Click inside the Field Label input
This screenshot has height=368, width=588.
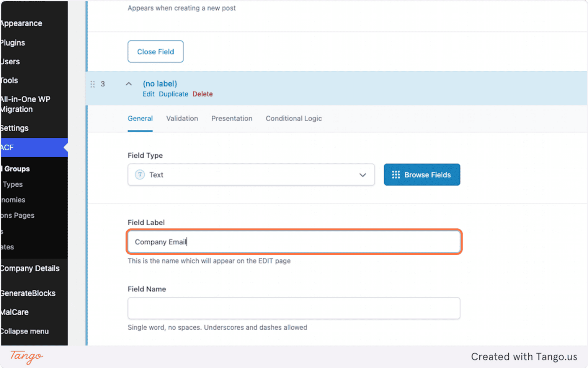(x=294, y=242)
